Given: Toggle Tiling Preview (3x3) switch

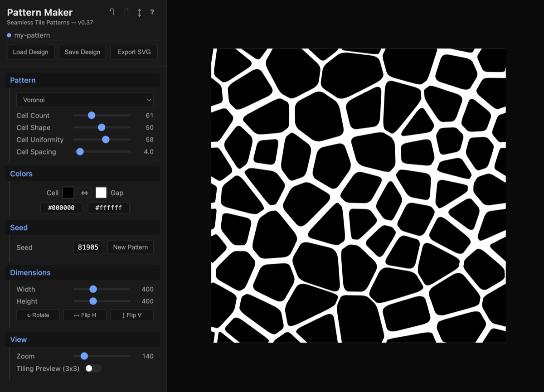Looking at the screenshot, I should [93, 368].
